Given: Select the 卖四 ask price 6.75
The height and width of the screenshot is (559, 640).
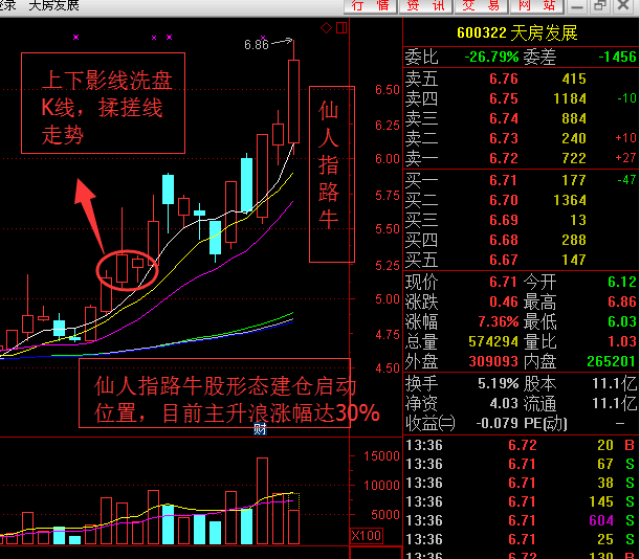Looking at the screenshot, I should 504,99.
